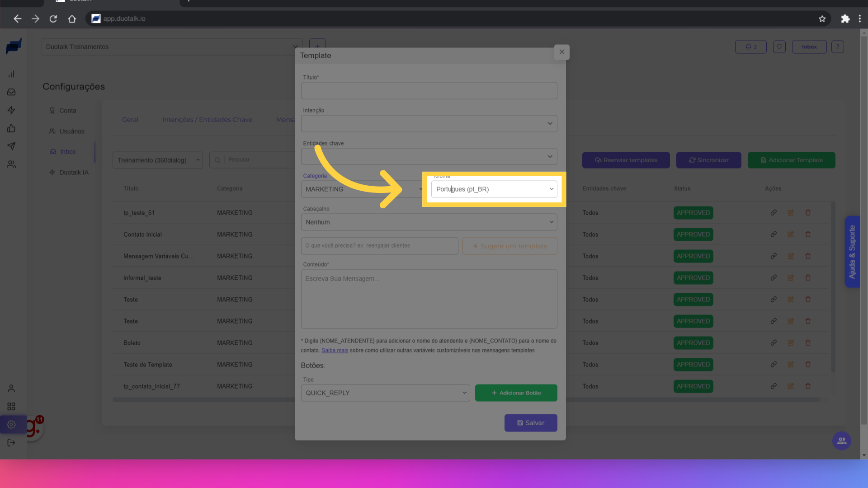This screenshot has height=488, width=868.
Task: Open Duotalk IA settings menu item
Action: (x=69, y=173)
